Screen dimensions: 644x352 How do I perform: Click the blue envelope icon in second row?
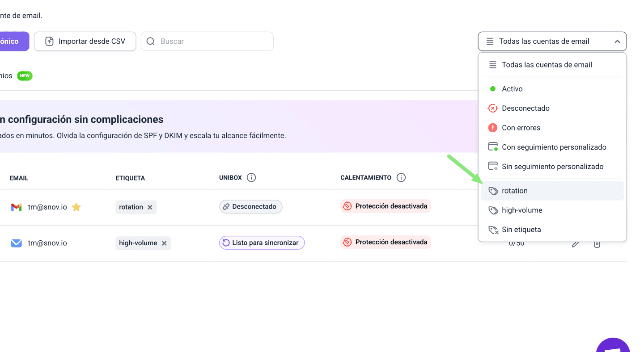point(16,243)
